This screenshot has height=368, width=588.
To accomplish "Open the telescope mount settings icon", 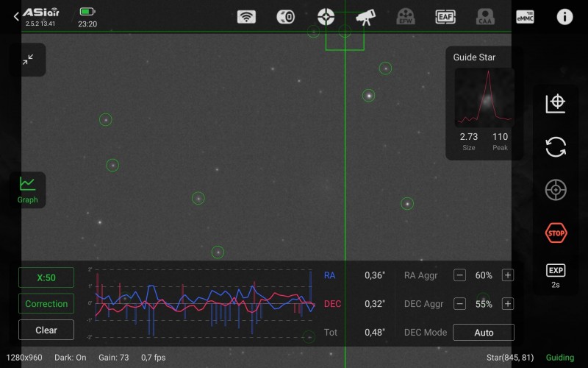I will coord(365,17).
